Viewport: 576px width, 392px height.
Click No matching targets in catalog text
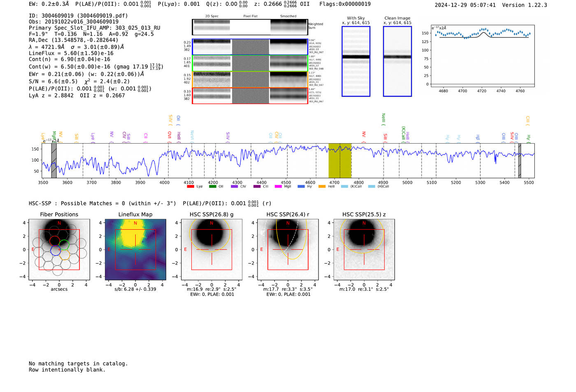pos(78,364)
